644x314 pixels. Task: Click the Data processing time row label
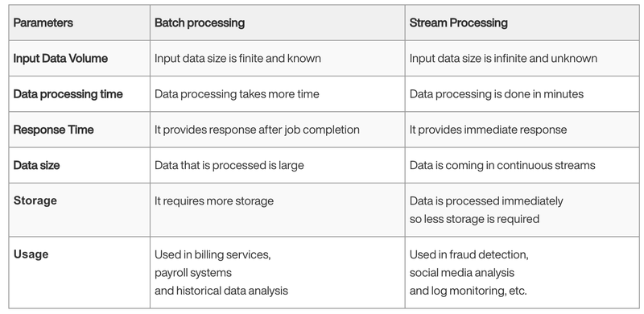tap(68, 94)
